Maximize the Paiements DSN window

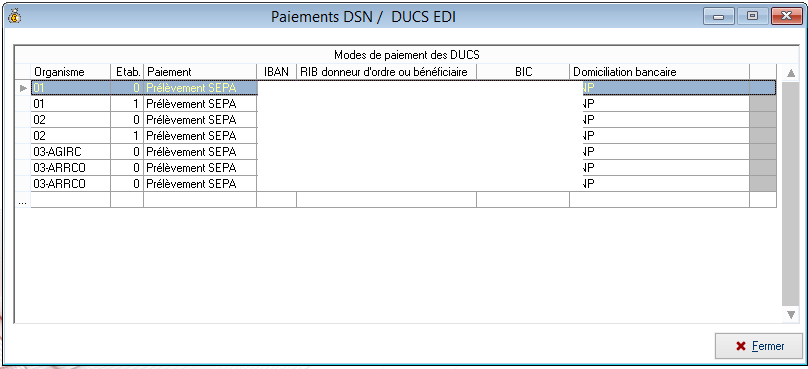(x=752, y=16)
